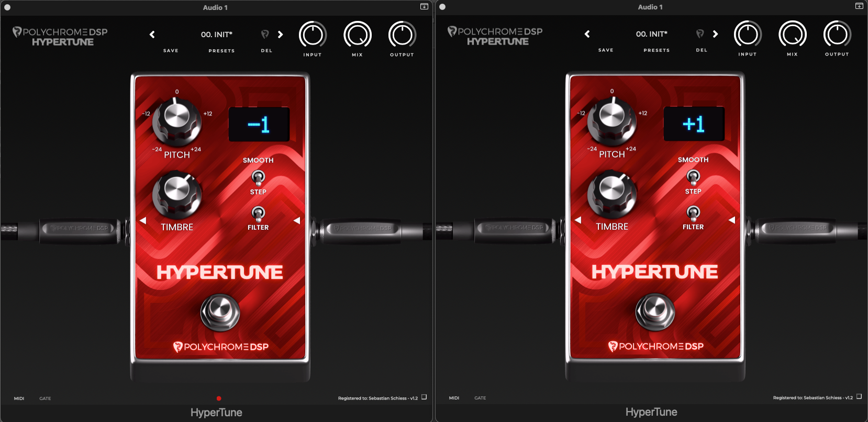868x422 pixels.
Task: Toggle the FILTER switch on the +1 pedal
Action: 693,212
